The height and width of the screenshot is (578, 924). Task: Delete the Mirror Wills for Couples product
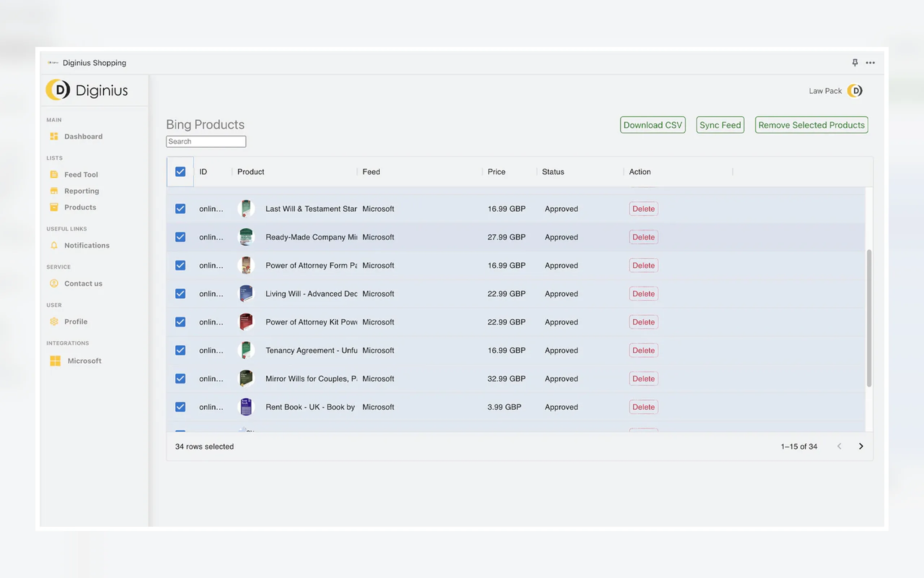pyautogui.click(x=643, y=379)
